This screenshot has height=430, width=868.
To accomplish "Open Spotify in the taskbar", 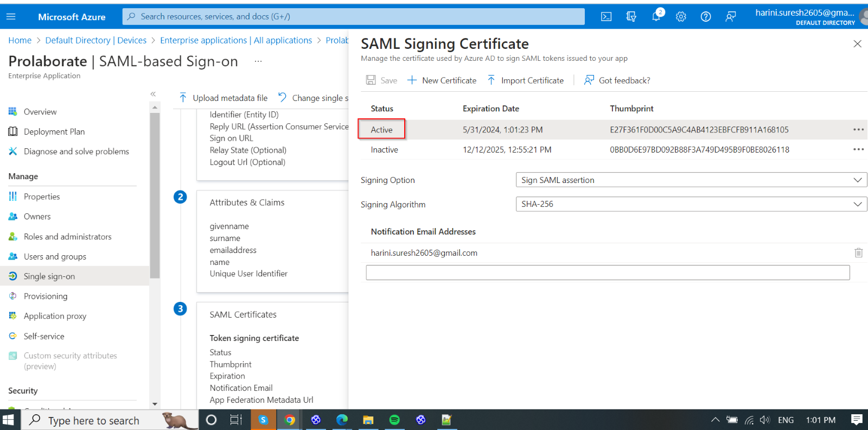I will pos(394,420).
